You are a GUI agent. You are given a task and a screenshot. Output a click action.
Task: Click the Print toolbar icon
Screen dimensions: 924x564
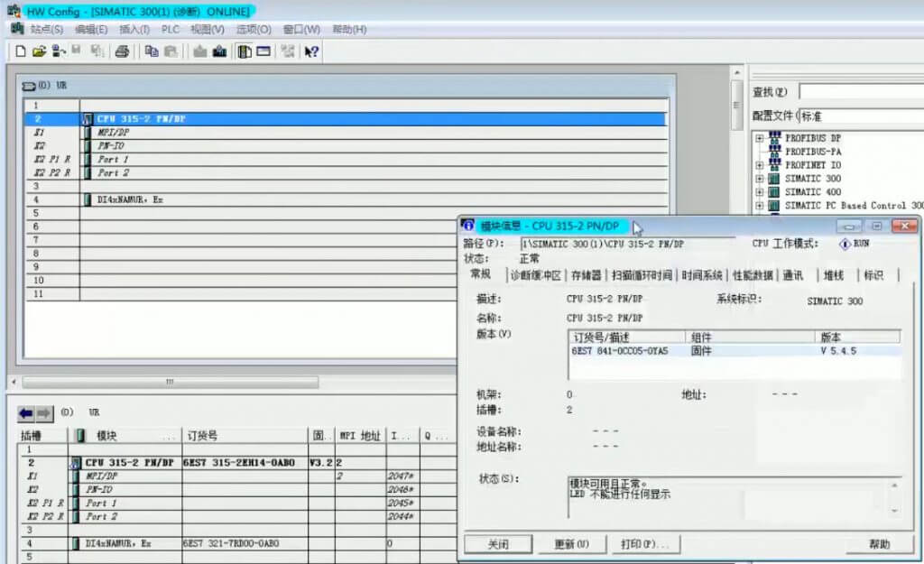pyautogui.click(x=122, y=51)
